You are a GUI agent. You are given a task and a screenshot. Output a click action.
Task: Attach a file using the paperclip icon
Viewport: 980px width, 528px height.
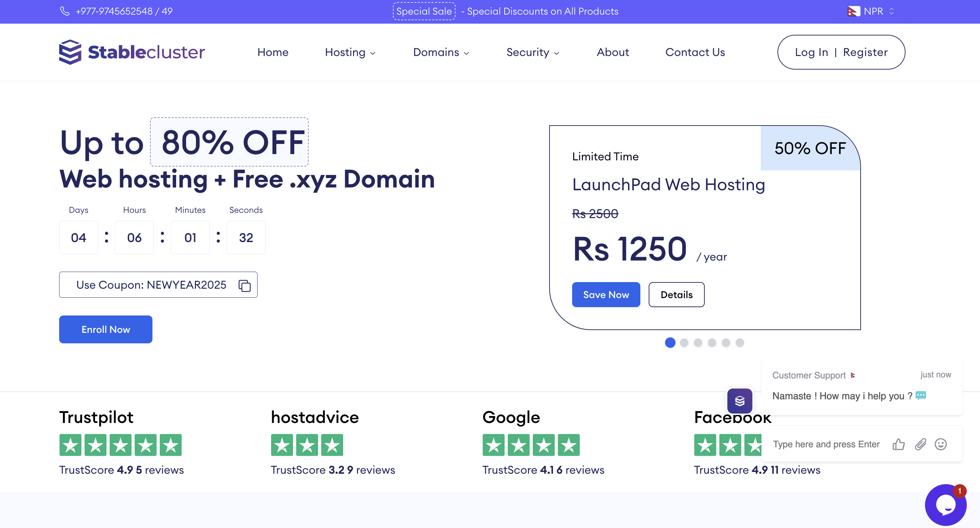[920, 445]
